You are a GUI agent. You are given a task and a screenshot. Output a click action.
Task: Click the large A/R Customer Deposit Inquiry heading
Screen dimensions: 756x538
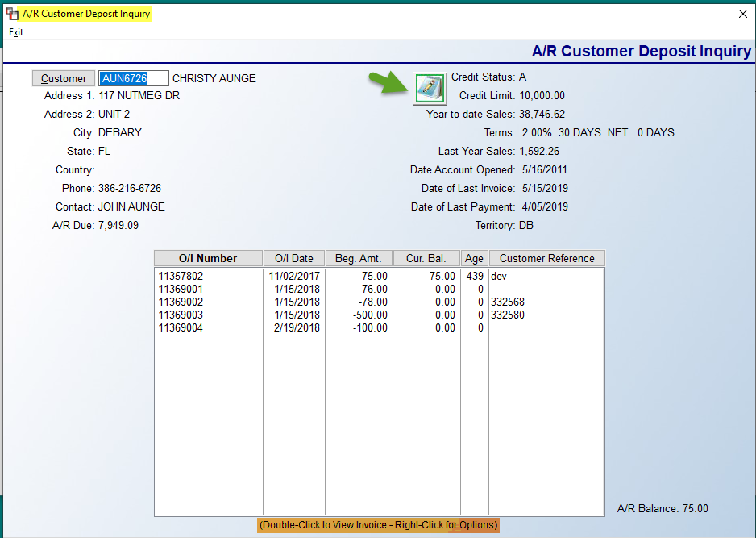coord(642,51)
